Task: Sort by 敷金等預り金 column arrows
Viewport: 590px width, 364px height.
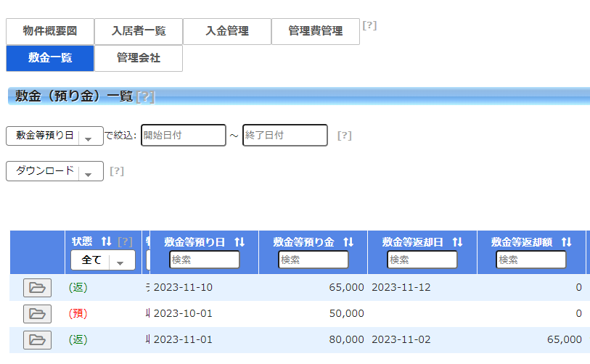Action: 348,242
